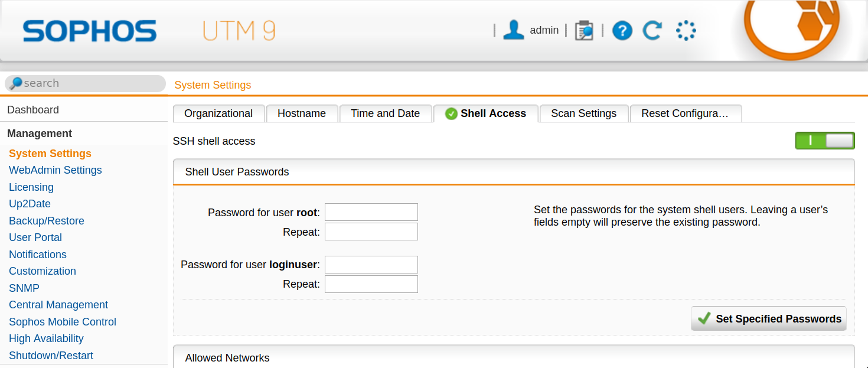Go to WebAdmin Settings in sidebar

(55, 170)
